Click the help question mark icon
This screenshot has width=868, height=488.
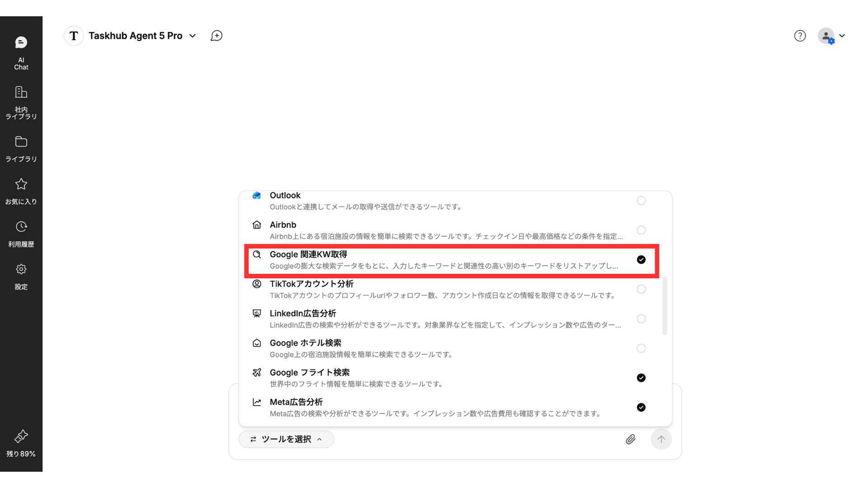click(800, 36)
